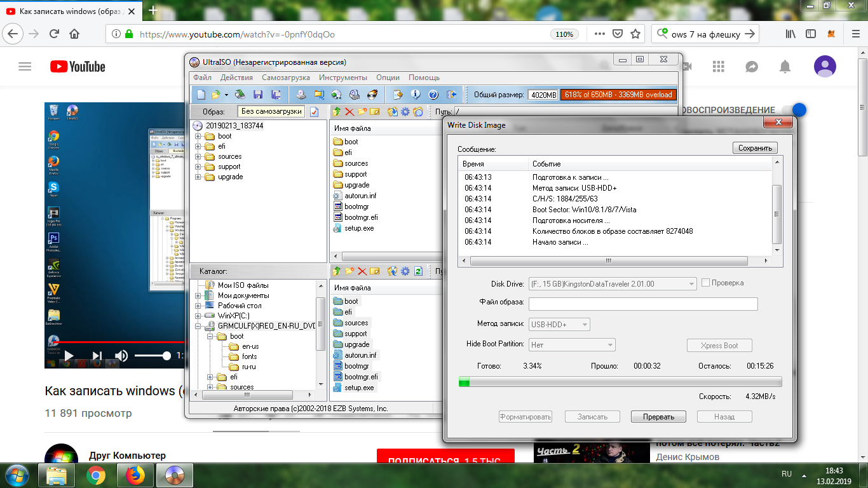
Task: Click red Delete X in upper image toolbar
Action: click(x=349, y=112)
